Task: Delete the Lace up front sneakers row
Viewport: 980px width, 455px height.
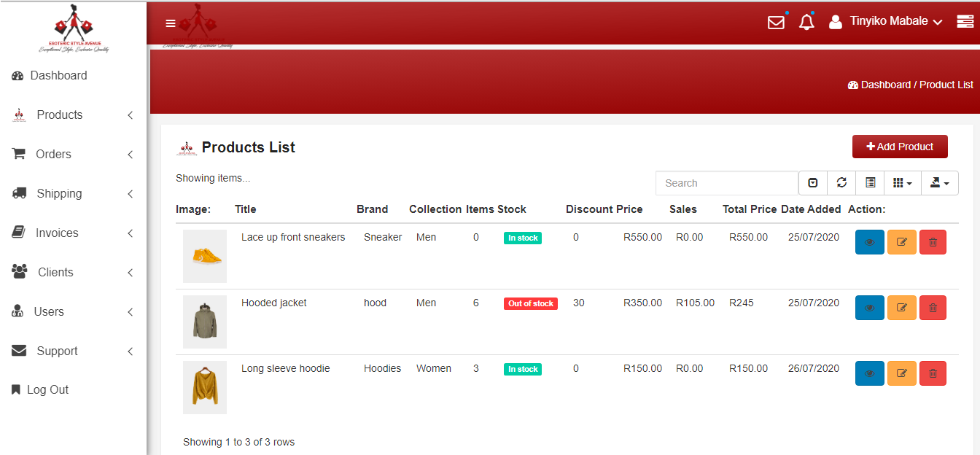Action: click(933, 242)
